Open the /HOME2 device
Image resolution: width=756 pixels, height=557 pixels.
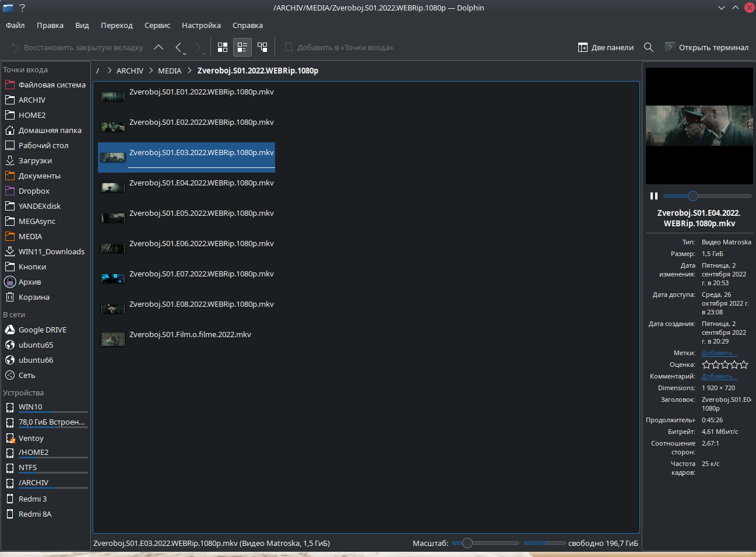[x=45, y=453]
